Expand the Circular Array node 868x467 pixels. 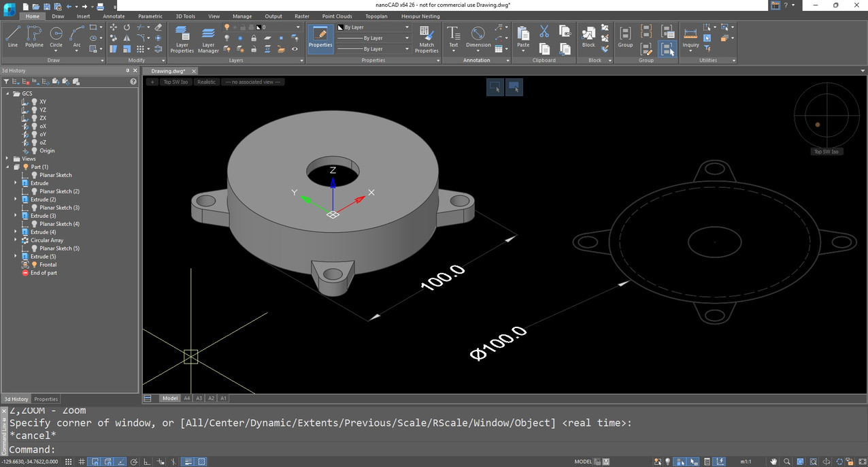(16, 240)
